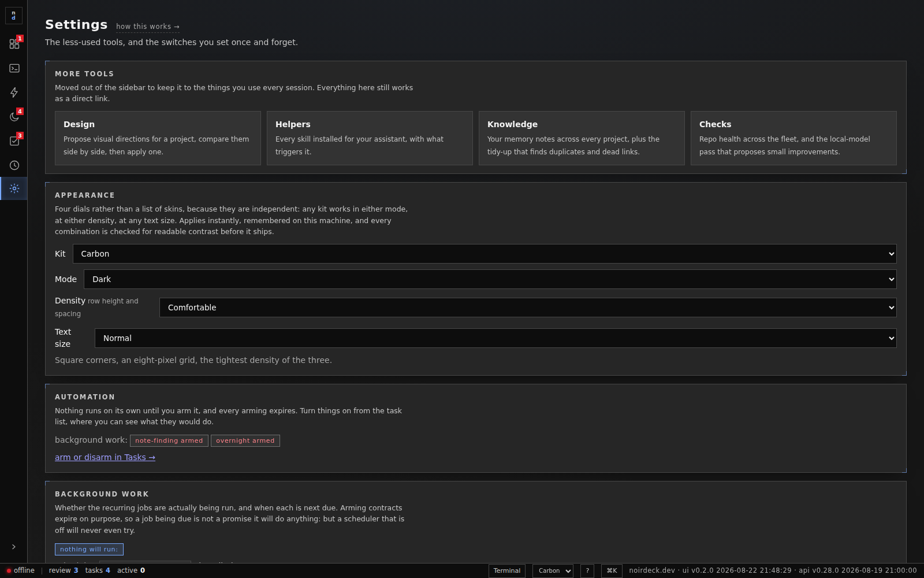Open the Density dropdown showing Comfortable
Viewport: 924px width, 578px height.
[x=528, y=307]
